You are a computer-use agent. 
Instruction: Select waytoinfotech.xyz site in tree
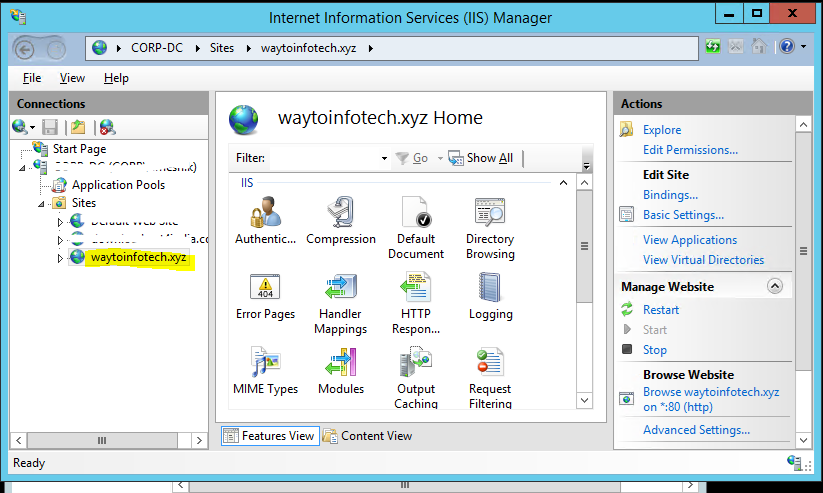point(138,257)
